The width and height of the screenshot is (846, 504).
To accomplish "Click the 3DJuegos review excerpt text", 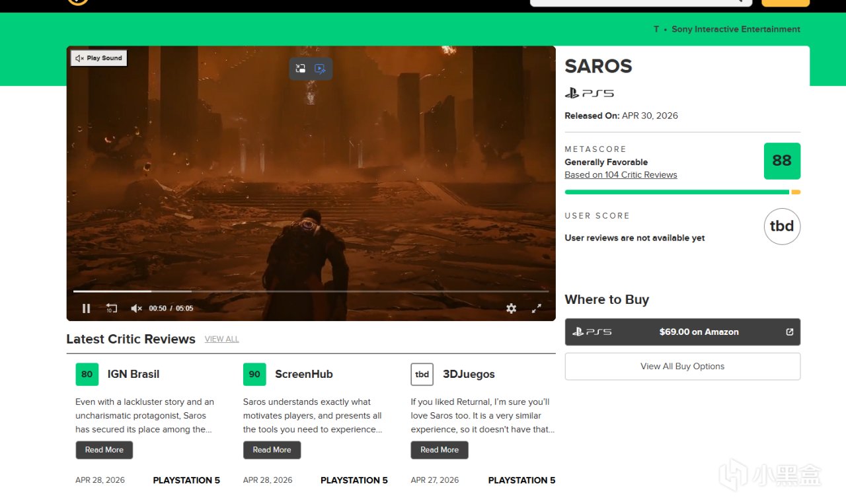I will point(483,415).
